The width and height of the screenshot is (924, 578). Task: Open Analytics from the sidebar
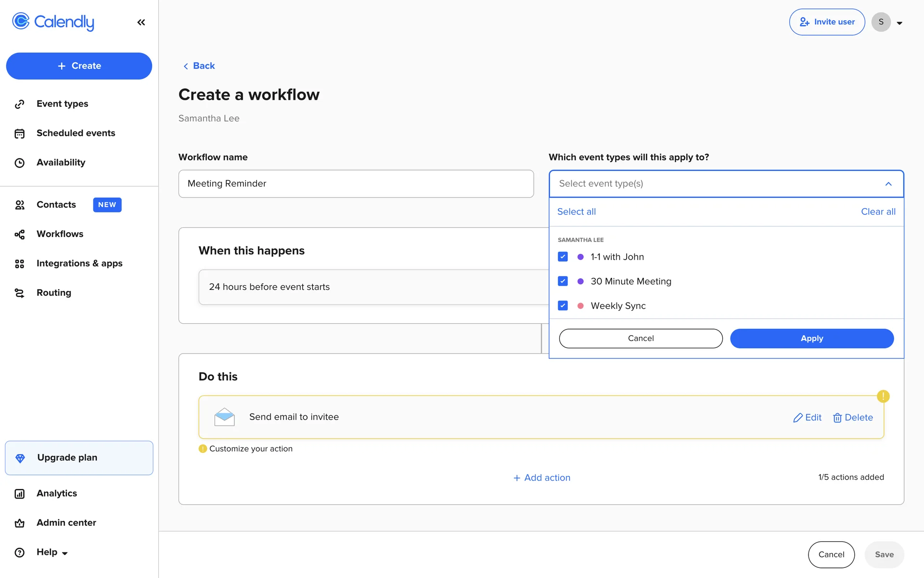(56, 493)
